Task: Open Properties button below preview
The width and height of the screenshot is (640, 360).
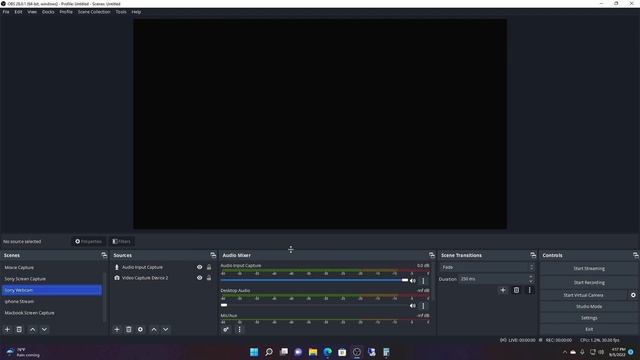Action: pos(88,242)
